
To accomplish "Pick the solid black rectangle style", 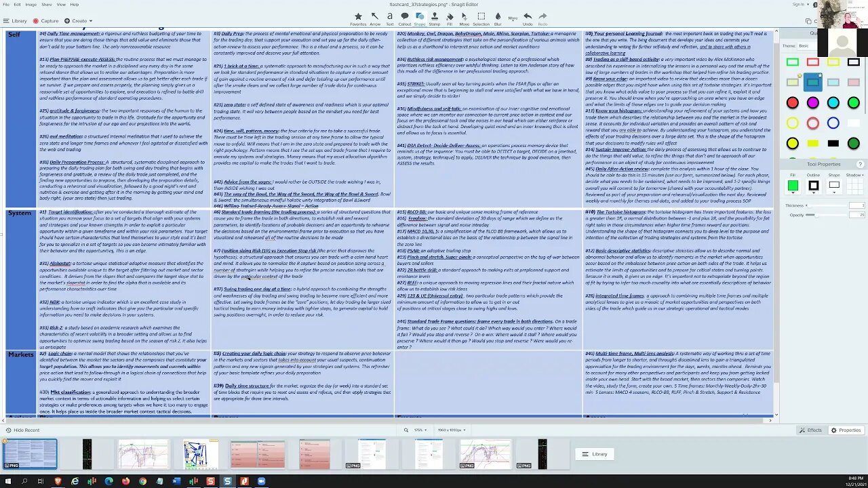I will click(x=833, y=144).
